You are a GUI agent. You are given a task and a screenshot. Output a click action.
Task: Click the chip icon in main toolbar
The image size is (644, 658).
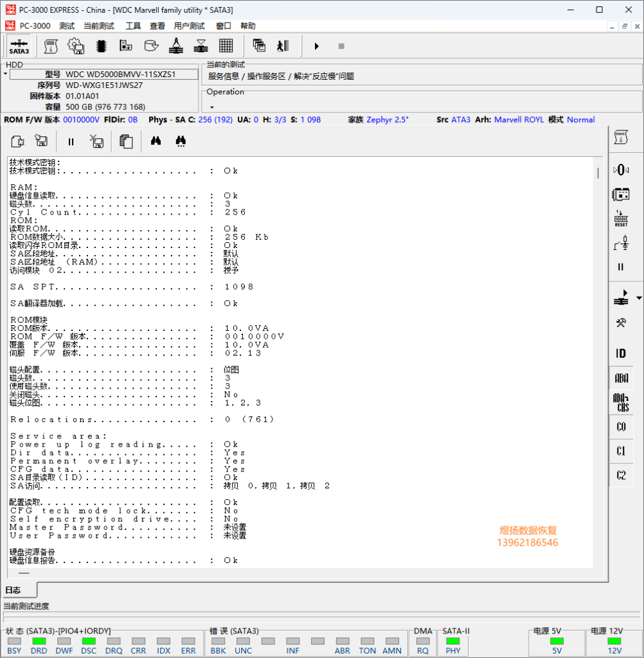point(101,46)
